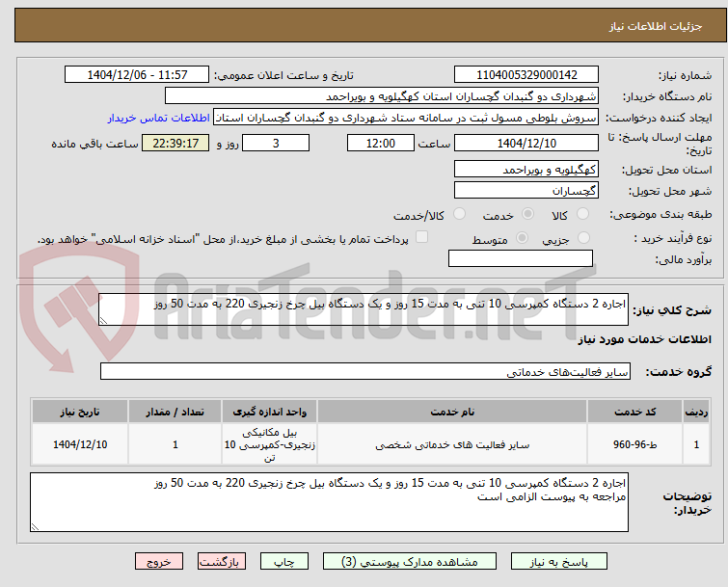Click the خروج exit button
Image resolution: width=728 pixels, height=587 pixels.
(x=159, y=562)
